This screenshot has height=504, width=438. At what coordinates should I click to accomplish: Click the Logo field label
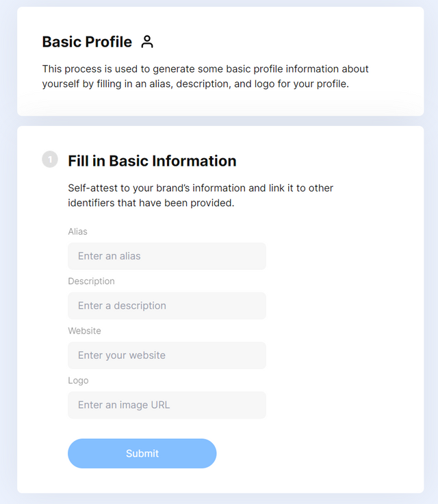(78, 381)
